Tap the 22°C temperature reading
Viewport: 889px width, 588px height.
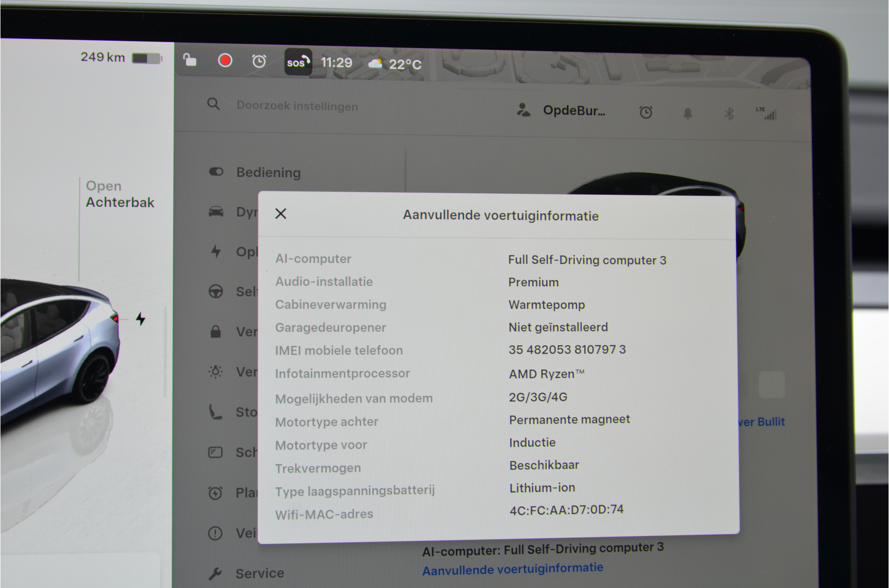tap(405, 64)
